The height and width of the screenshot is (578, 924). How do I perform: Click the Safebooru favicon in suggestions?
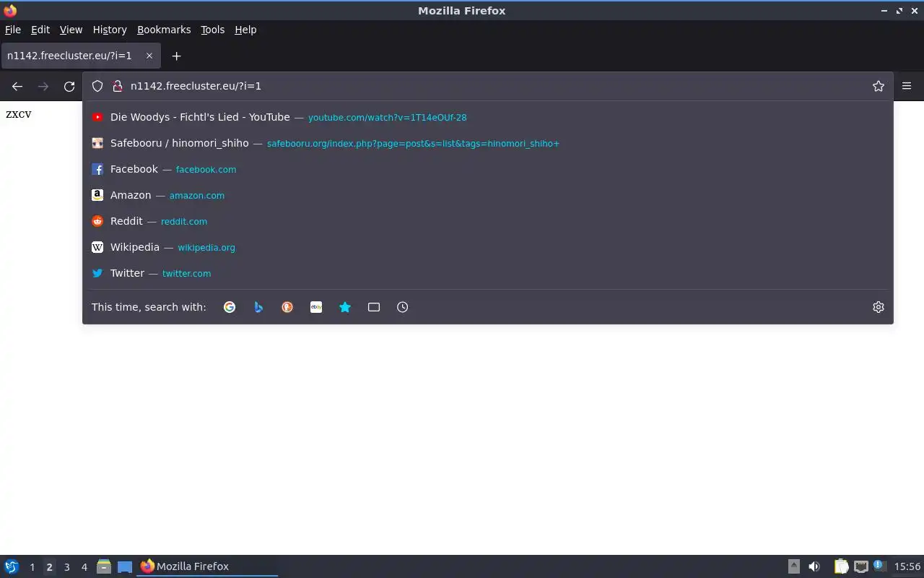97,143
